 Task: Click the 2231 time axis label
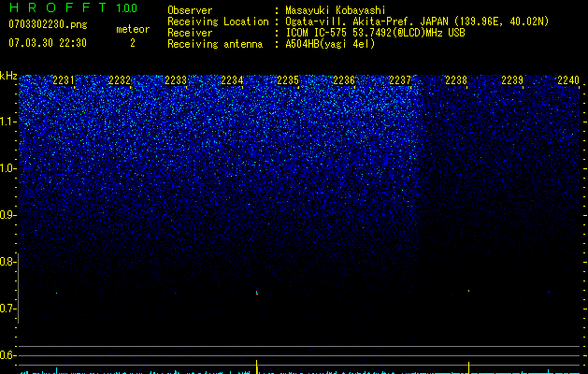click(x=64, y=80)
